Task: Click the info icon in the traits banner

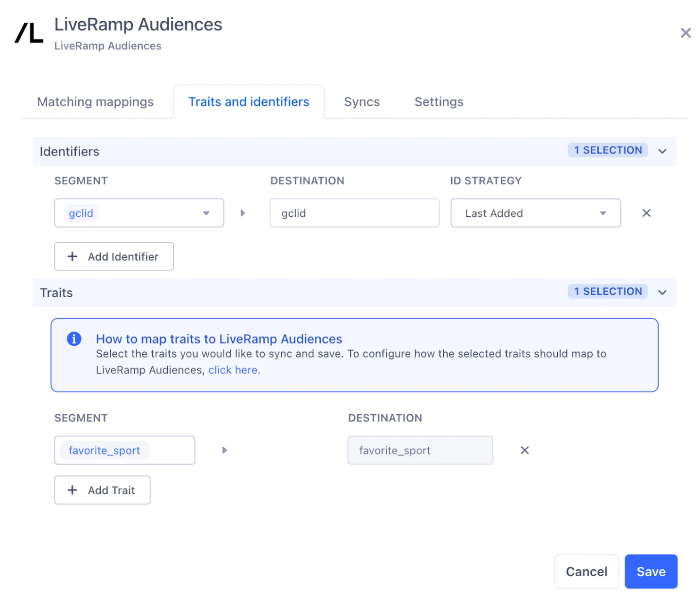Action: point(74,339)
